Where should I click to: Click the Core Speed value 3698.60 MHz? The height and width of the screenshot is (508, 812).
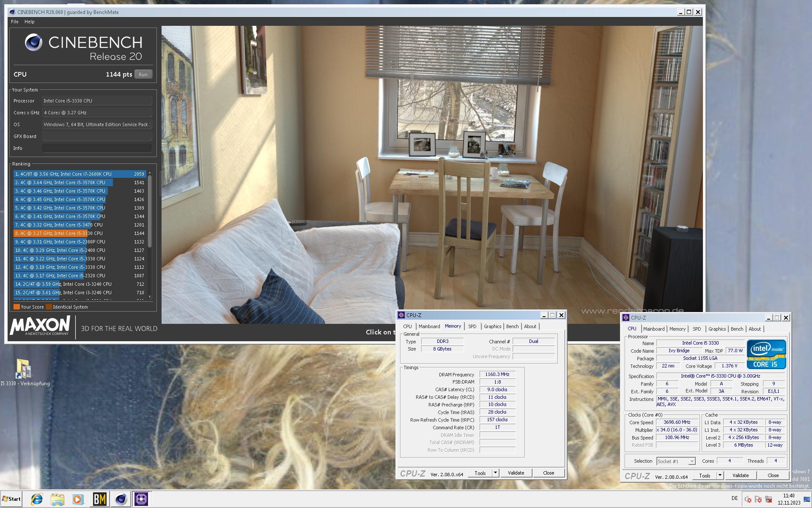click(x=677, y=422)
